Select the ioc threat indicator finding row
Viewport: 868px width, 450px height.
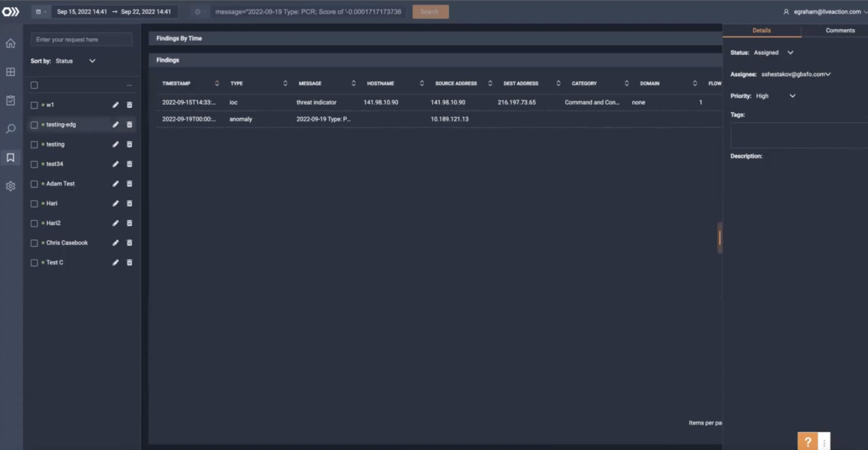(439, 102)
